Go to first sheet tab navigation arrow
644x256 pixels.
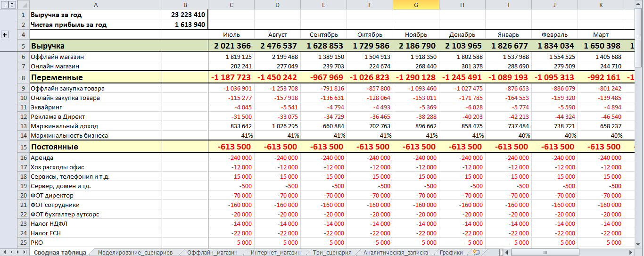4,252
